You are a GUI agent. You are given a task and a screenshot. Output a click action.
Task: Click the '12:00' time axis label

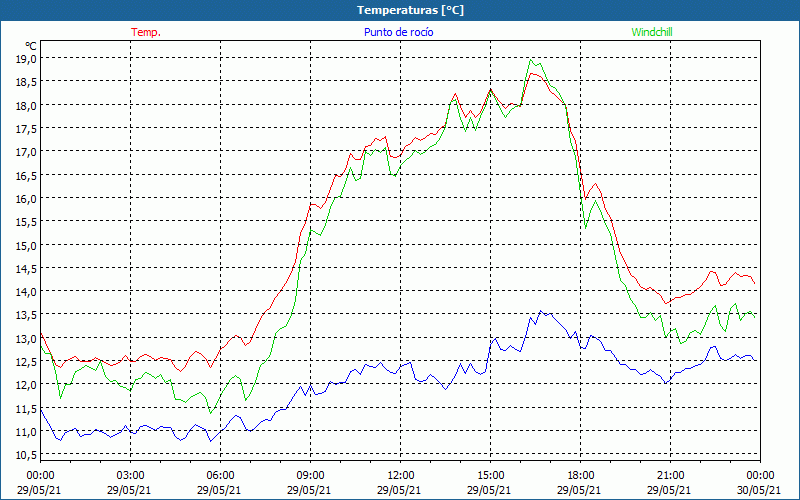point(401,475)
